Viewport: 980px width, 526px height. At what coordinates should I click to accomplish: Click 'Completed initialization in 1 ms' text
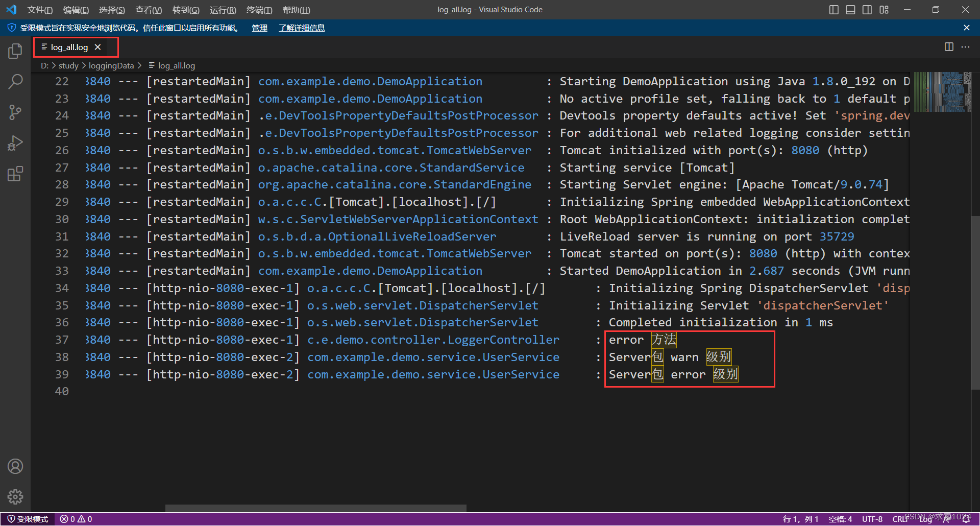pos(721,323)
